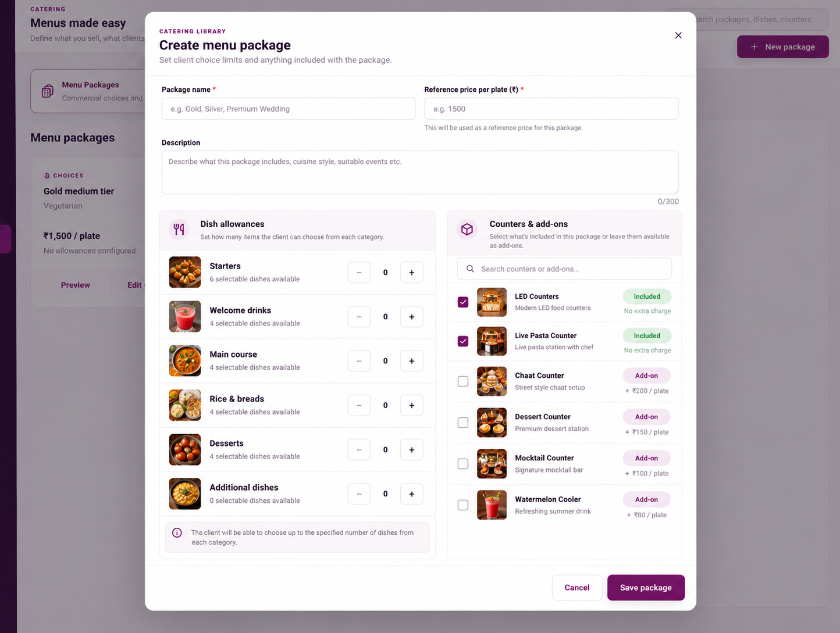The image size is (840, 633).
Task: Focus the Package name input field
Action: click(x=289, y=109)
